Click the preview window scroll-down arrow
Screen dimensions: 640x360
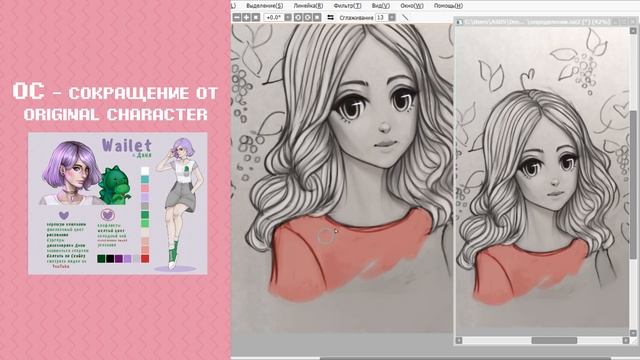(633, 333)
